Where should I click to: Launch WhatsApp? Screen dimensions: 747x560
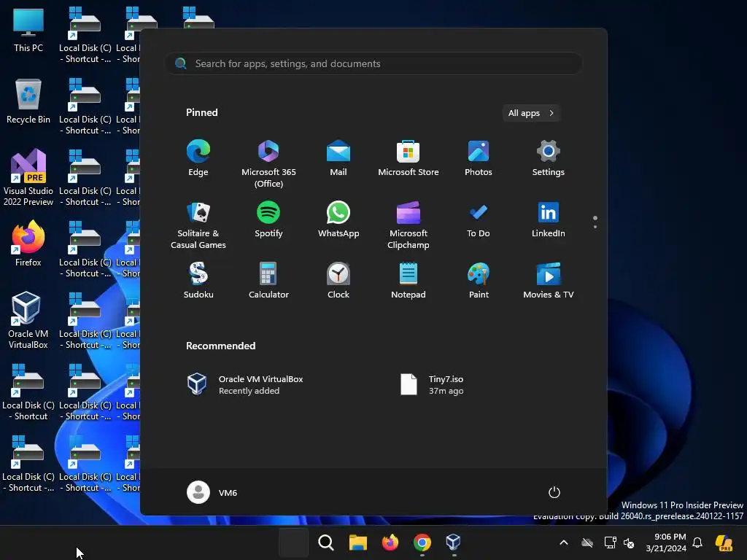(338, 219)
